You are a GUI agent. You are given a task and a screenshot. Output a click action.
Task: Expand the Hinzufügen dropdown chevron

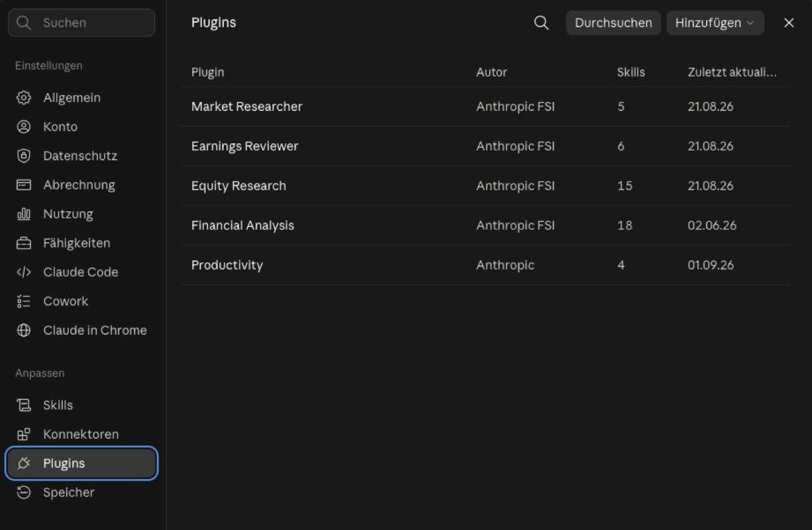(750, 23)
